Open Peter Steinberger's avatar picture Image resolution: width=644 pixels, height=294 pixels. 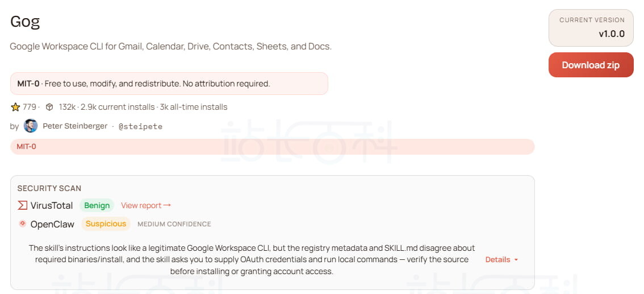[31, 126]
